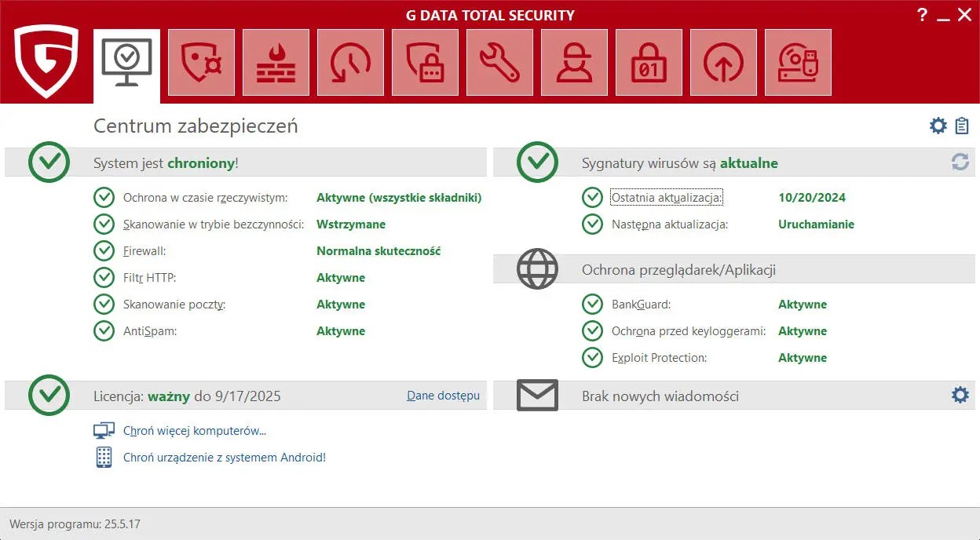Open the Password manager module
The image size is (980, 540).
425,63
